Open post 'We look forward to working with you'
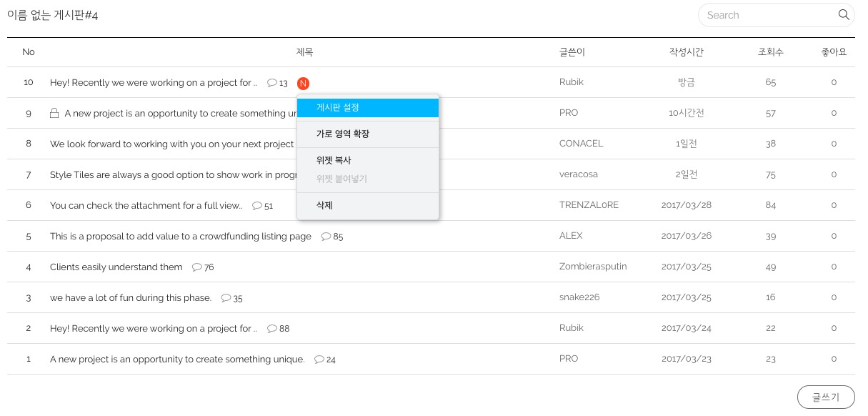The width and height of the screenshot is (868, 416). click(x=172, y=144)
